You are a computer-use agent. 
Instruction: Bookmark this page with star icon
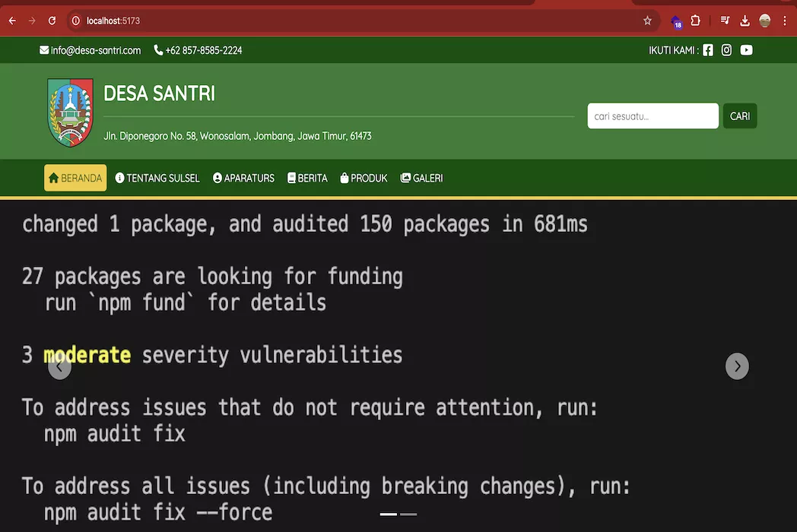click(647, 21)
